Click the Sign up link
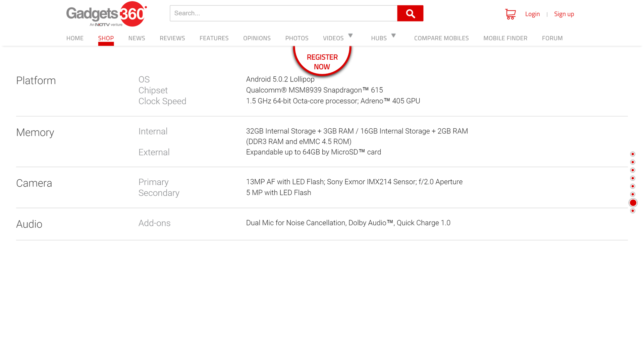Screen dimensions: 644x362 click(x=564, y=14)
